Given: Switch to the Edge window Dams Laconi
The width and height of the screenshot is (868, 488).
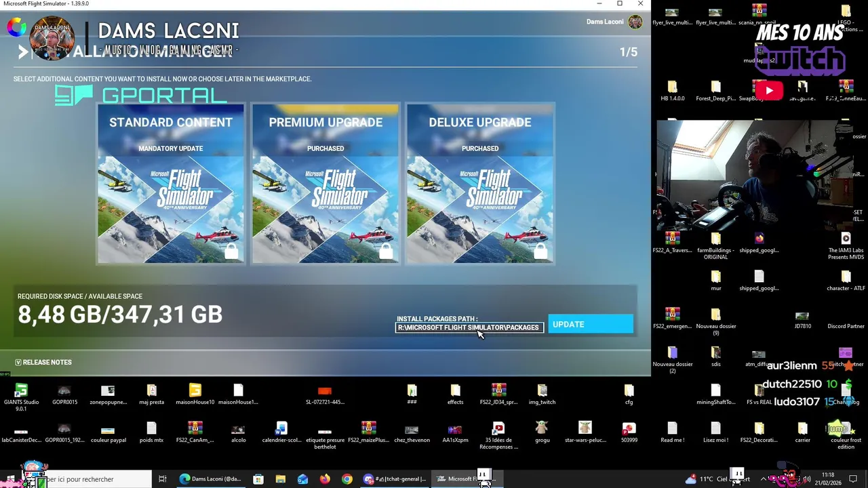Looking at the screenshot, I should click(x=210, y=479).
